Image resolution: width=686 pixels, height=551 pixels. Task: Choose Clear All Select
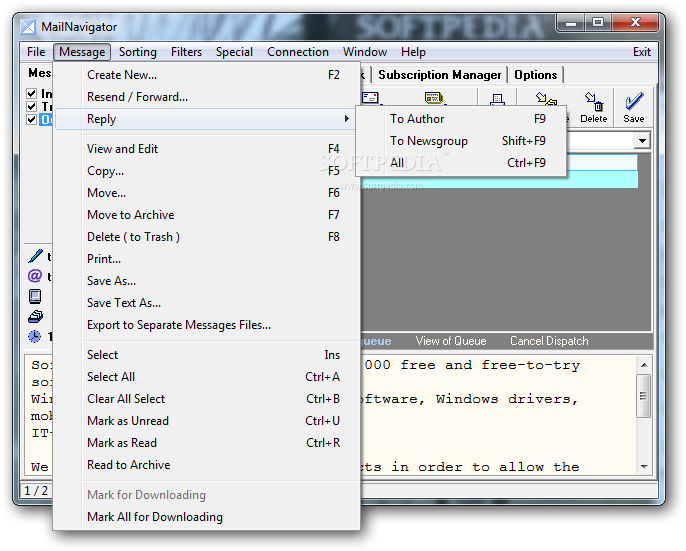click(206, 399)
